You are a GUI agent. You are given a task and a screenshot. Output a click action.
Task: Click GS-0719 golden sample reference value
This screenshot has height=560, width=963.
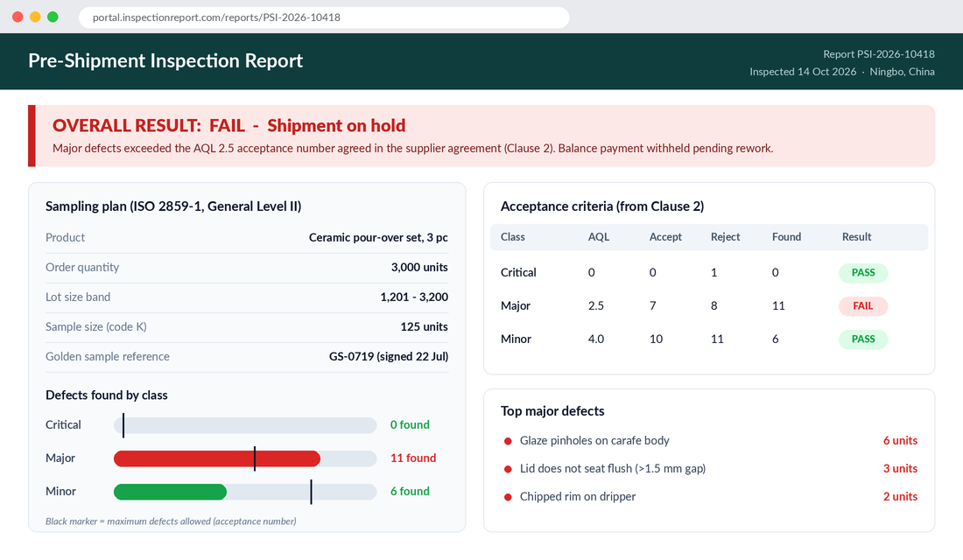click(x=389, y=357)
